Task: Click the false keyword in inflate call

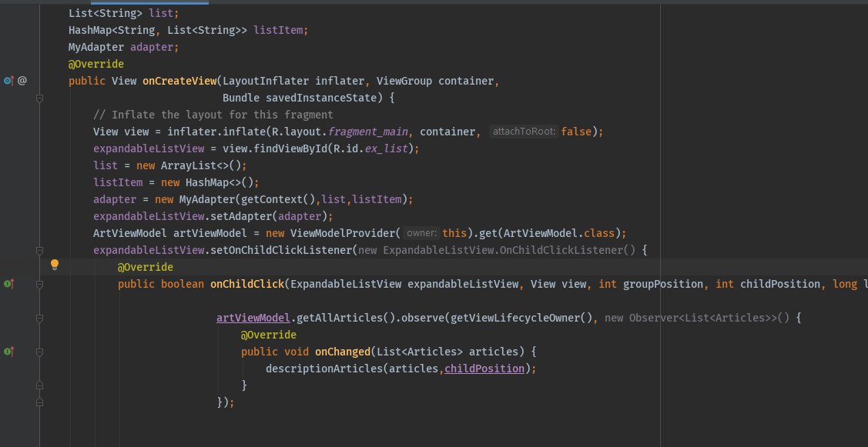Action: (x=576, y=132)
